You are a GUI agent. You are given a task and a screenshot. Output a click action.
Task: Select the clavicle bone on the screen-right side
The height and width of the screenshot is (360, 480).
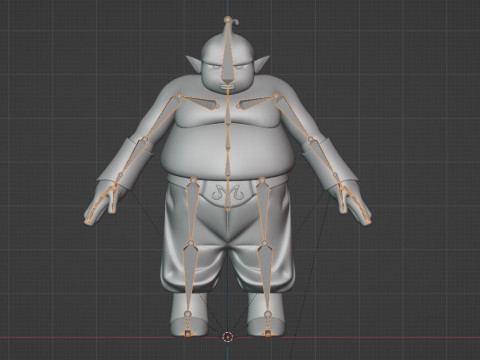tap(255, 103)
